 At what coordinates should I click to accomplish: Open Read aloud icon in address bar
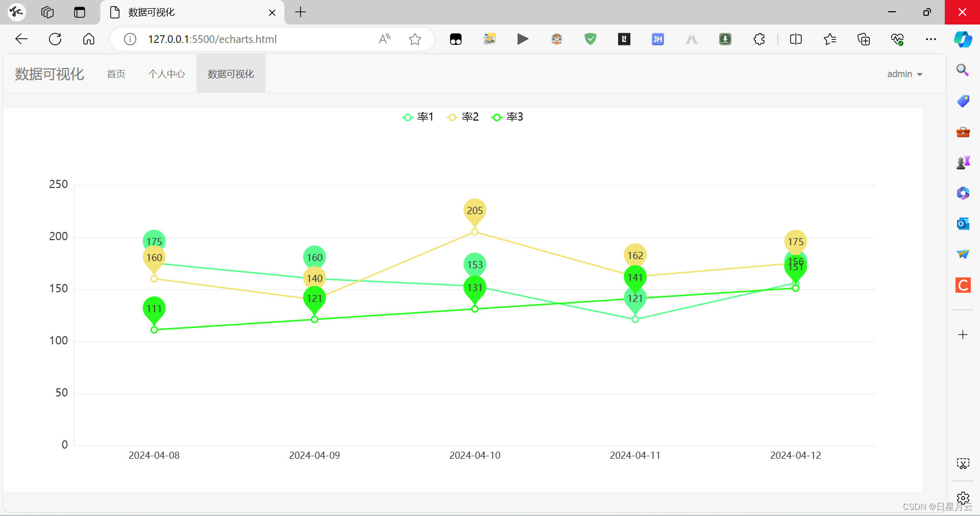coord(385,39)
